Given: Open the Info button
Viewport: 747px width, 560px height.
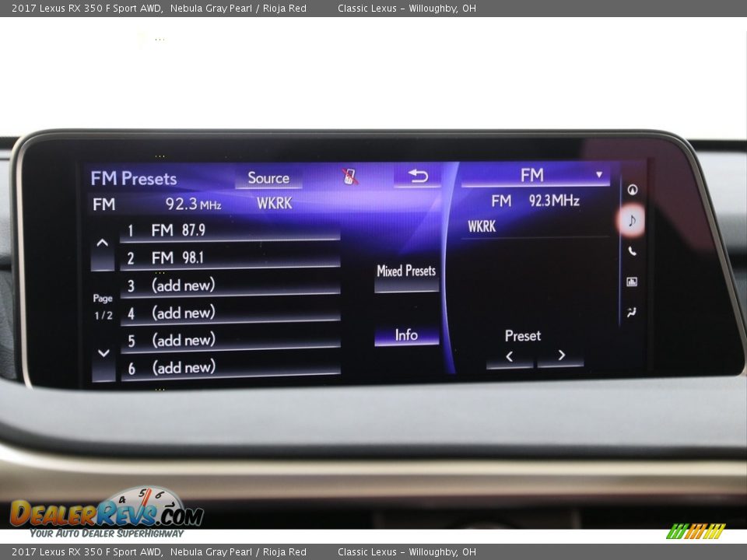Looking at the screenshot, I should (x=406, y=335).
